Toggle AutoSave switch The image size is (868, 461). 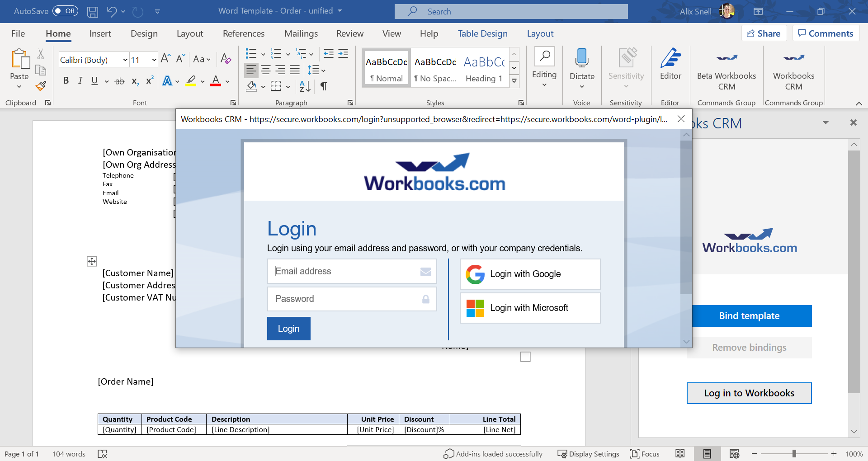pyautogui.click(x=65, y=11)
